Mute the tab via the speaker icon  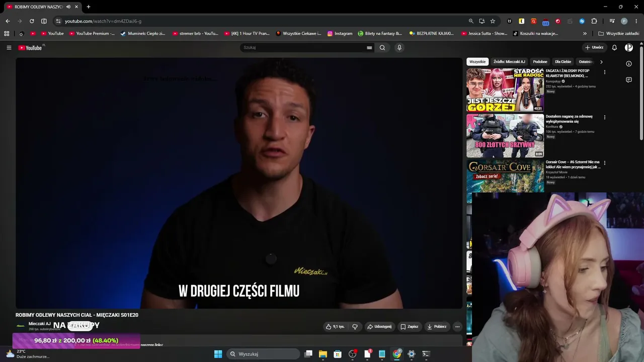[x=68, y=7]
